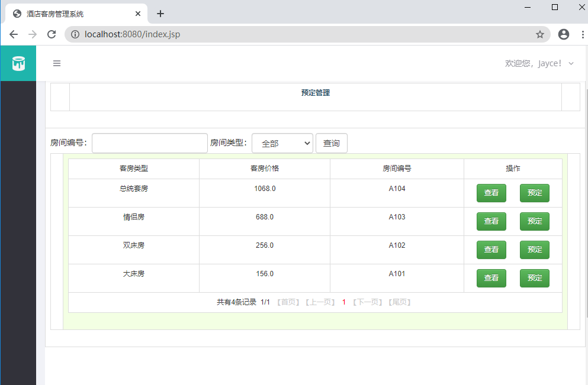This screenshot has width=588, height=385.
Task: Open the browser profile avatar icon
Action: [563, 34]
